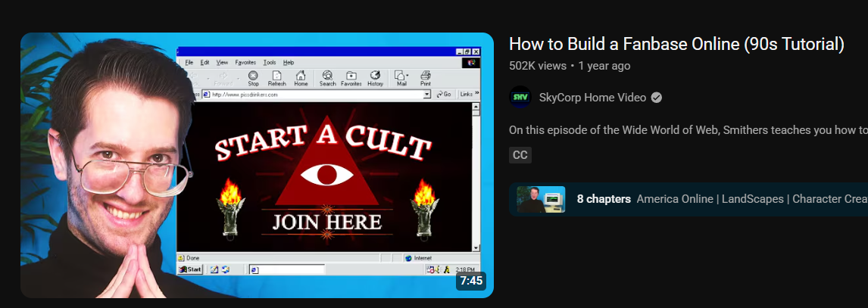Image resolution: width=868 pixels, height=308 pixels.
Task: Open the Favorites menu in thumbnail menu bar
Action: (x=245, y=63)
